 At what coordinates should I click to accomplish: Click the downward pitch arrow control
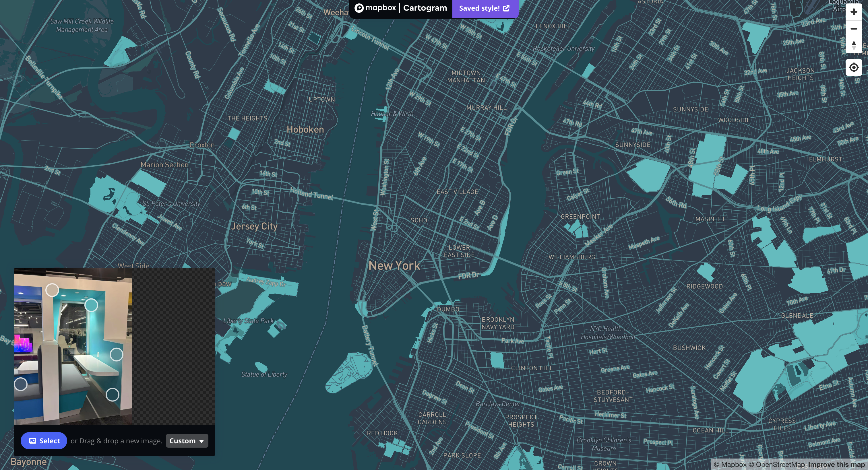click(854, 48)
